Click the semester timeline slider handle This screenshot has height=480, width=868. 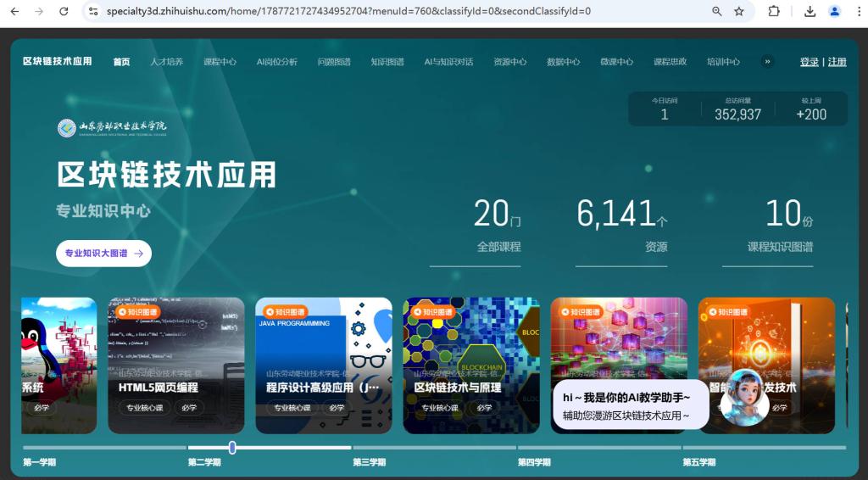(232, 447)
